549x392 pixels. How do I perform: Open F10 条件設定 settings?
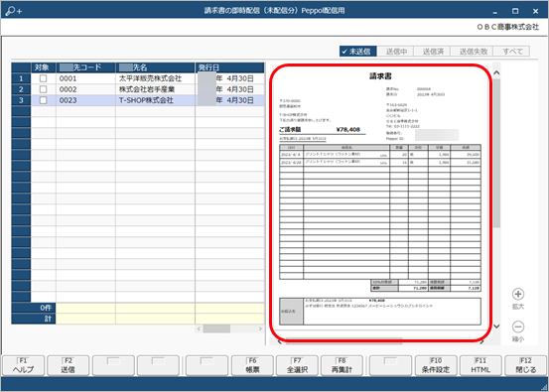[x=436, y=365]
